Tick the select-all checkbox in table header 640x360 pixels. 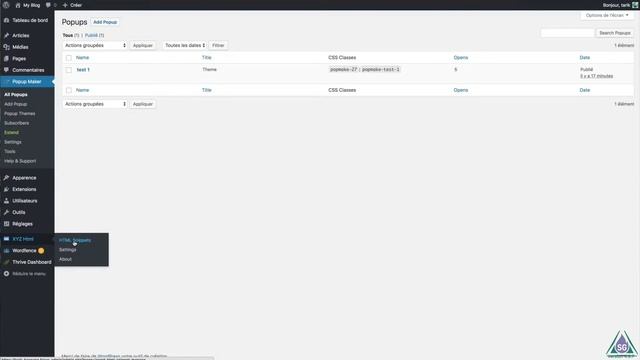click(69, 58)
